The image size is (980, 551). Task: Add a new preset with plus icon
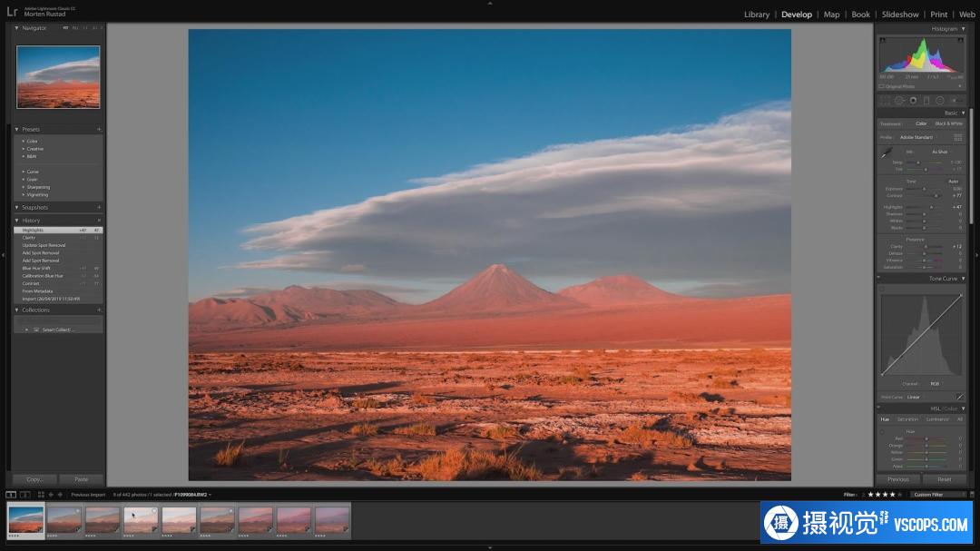99,130
